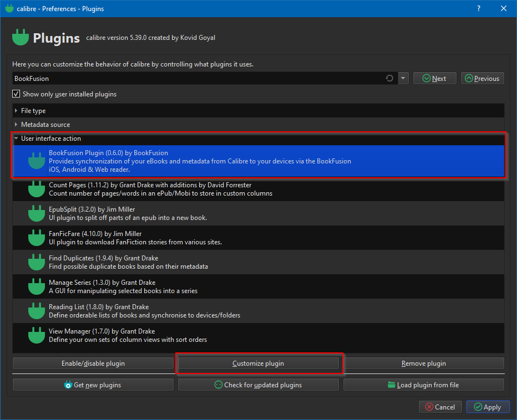517x420 pixels.
Task: Click the calibre version 5.39.0 text
Action: pos(151,38)
